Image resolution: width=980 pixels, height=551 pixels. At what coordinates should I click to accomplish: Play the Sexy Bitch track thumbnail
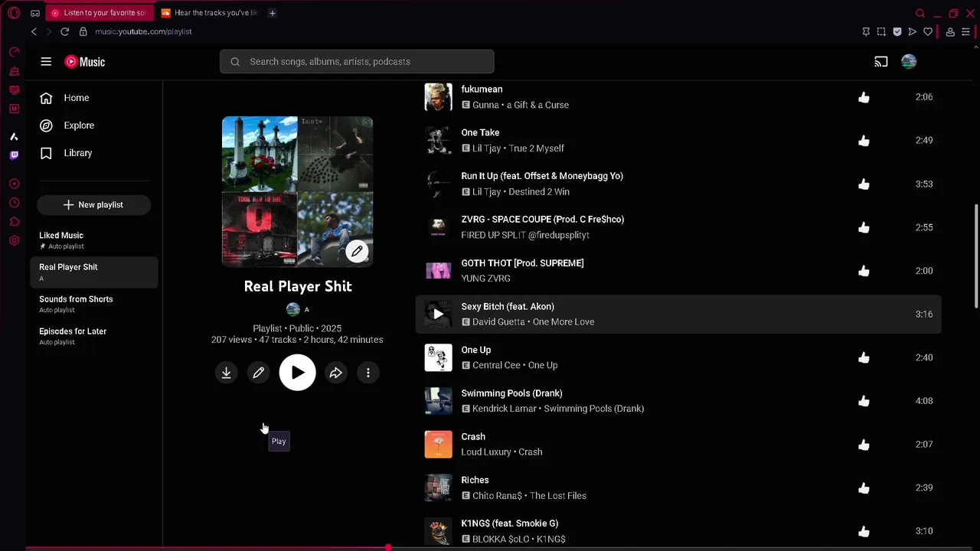coord(439,314)
